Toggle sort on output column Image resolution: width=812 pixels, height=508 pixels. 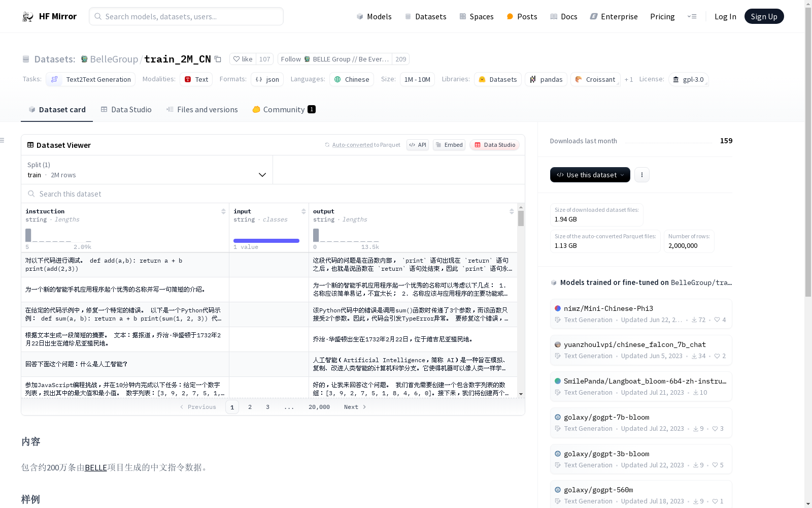coord(512,211)
